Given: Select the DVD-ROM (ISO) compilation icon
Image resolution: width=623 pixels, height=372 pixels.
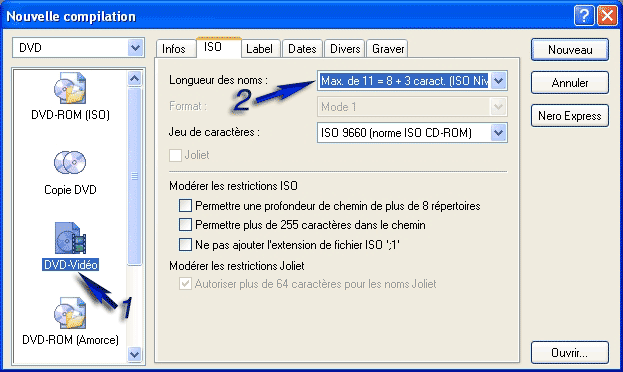Looking at the screenshot, I should (x=70, y=88).
